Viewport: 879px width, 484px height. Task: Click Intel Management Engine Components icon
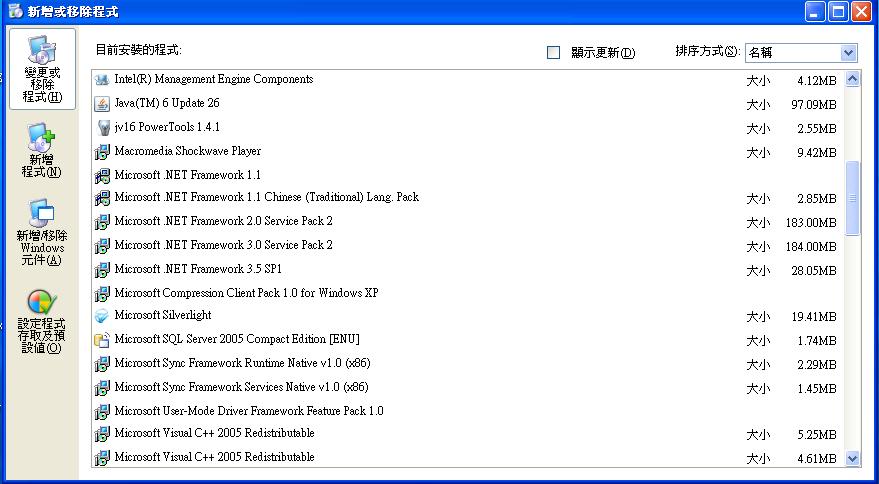pos(102,80)
